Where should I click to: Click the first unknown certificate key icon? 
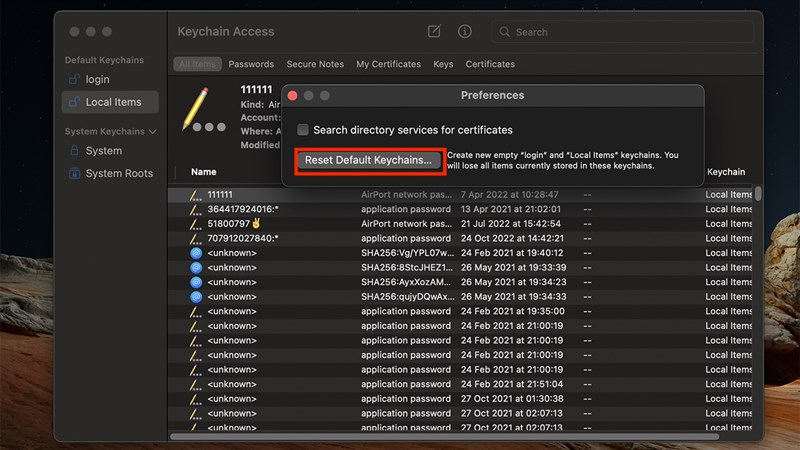point(196,253)
